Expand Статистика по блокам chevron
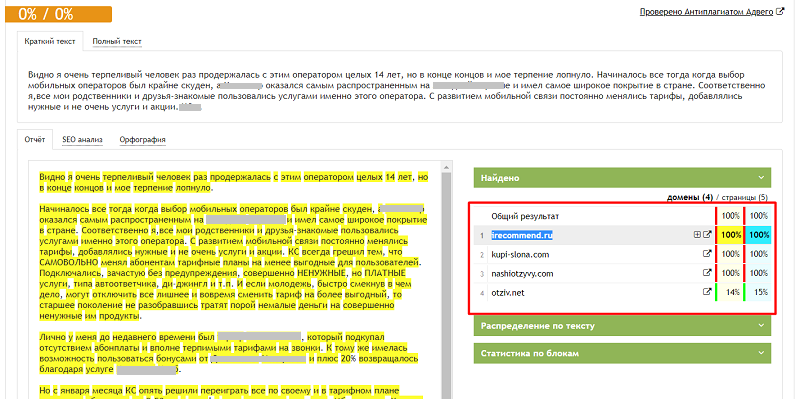The image size is (800, 399). (761, 353)
